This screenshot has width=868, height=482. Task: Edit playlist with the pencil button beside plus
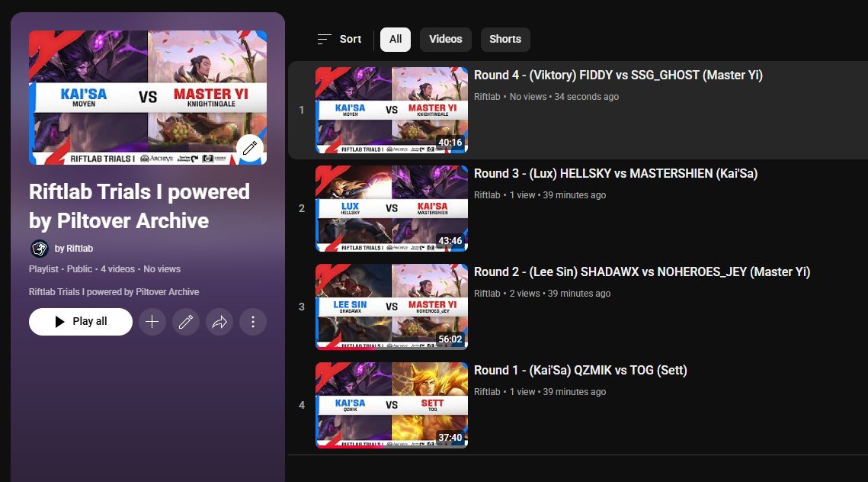[186, 322]
